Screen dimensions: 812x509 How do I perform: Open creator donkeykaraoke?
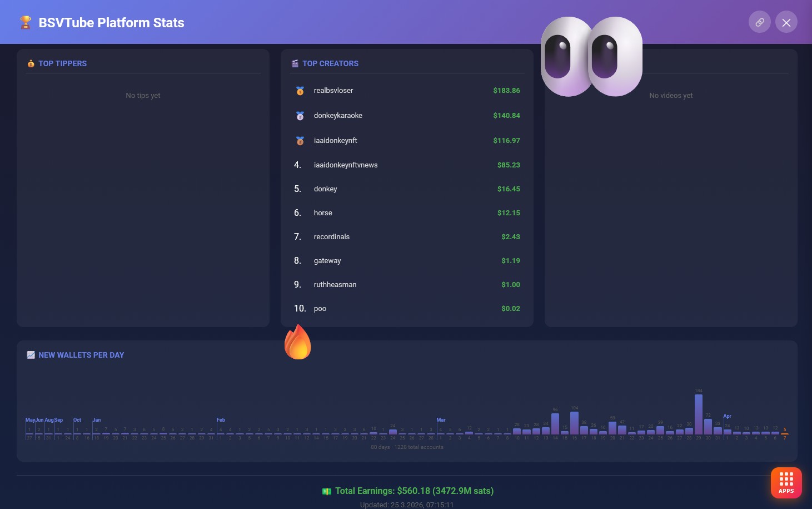338,116
